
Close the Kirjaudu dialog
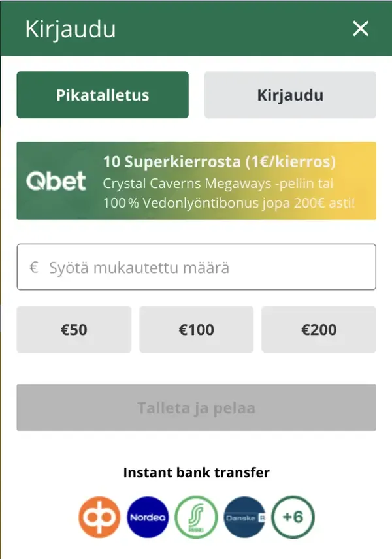pos(361,29)
